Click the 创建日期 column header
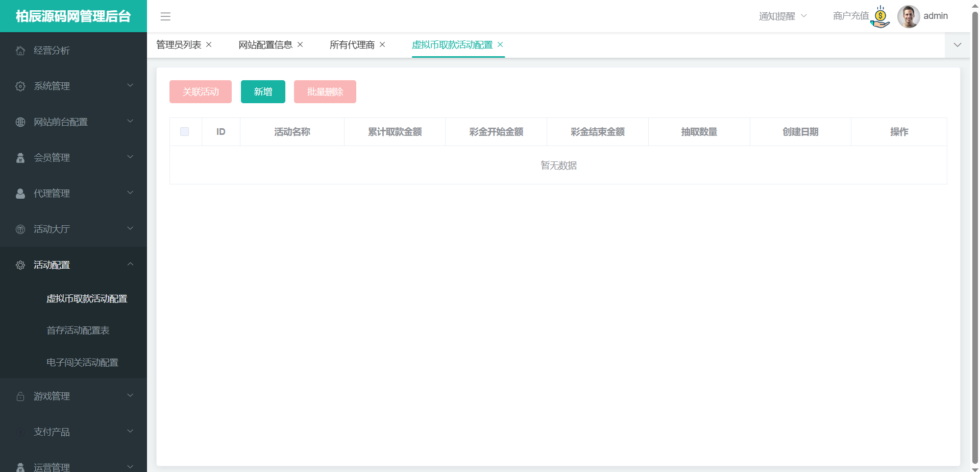Viewport: 980px width, 472px height. pyautogui.click(x=800, y=132)
